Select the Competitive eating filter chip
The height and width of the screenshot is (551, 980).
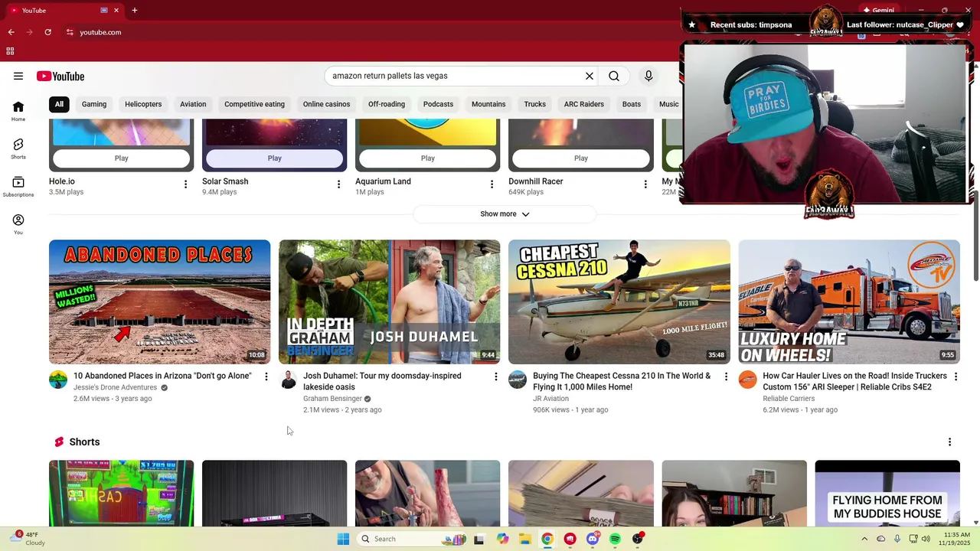click(x=254, y=104)
